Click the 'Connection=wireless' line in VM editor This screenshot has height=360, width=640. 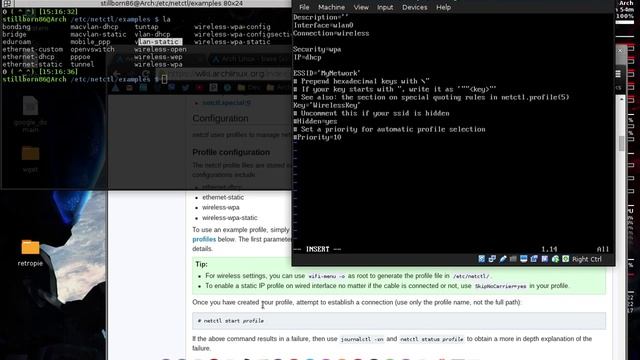(x=331, y=33)
